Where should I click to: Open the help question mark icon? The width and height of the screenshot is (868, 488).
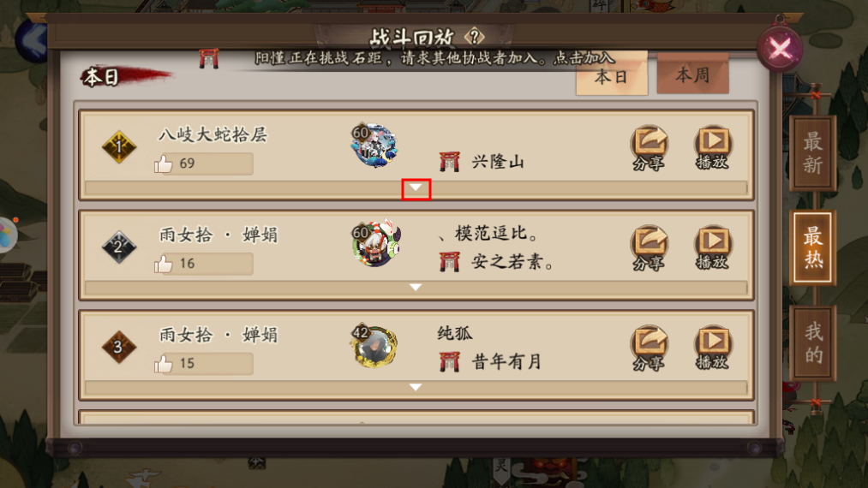pos(475,37)
